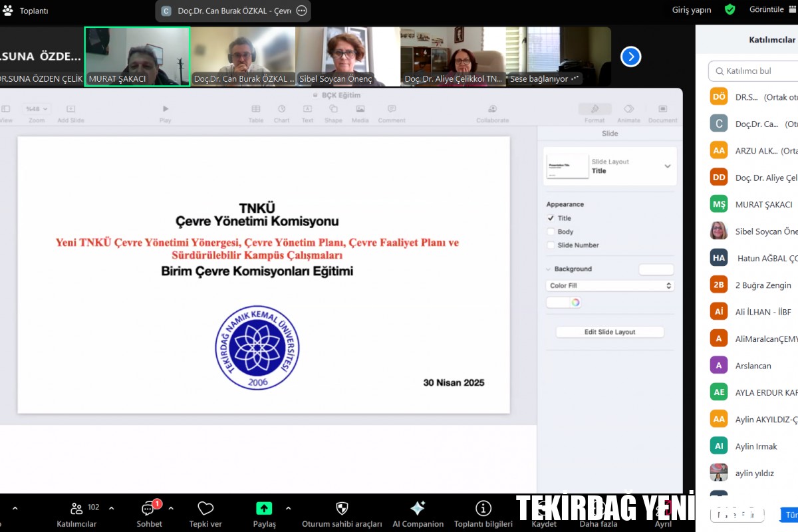
Task: Click the next video gallery arrow
Action: point(630,57)
